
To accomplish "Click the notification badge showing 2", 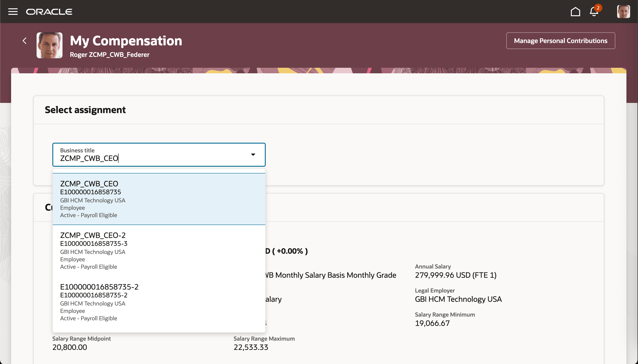I will 598,8.
